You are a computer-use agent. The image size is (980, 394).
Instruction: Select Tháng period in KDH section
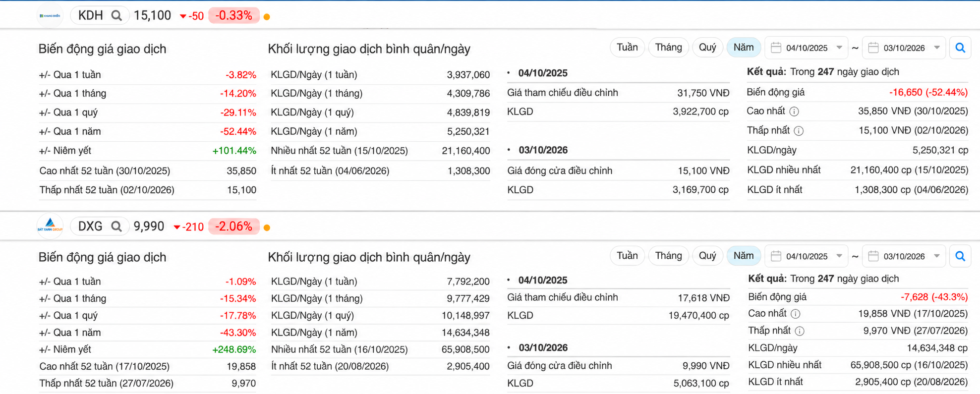[x=668, y=48]
